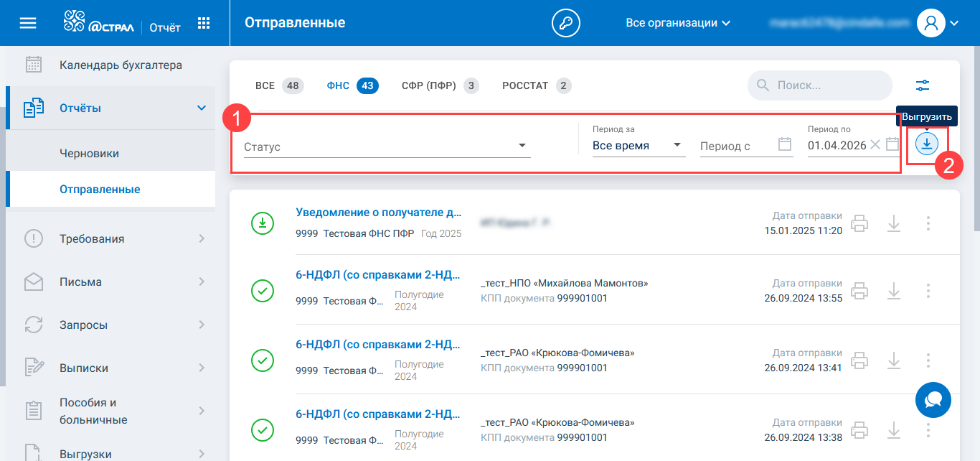
Task: Collapse the Отчёты sidebar section
Action: coord(201,108)
